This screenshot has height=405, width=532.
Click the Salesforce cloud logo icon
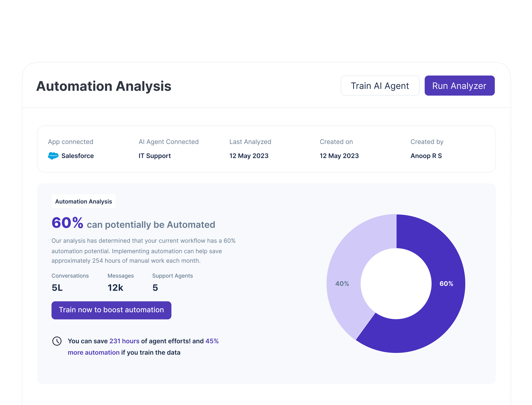pyautogui.click(x=53, y=156)
